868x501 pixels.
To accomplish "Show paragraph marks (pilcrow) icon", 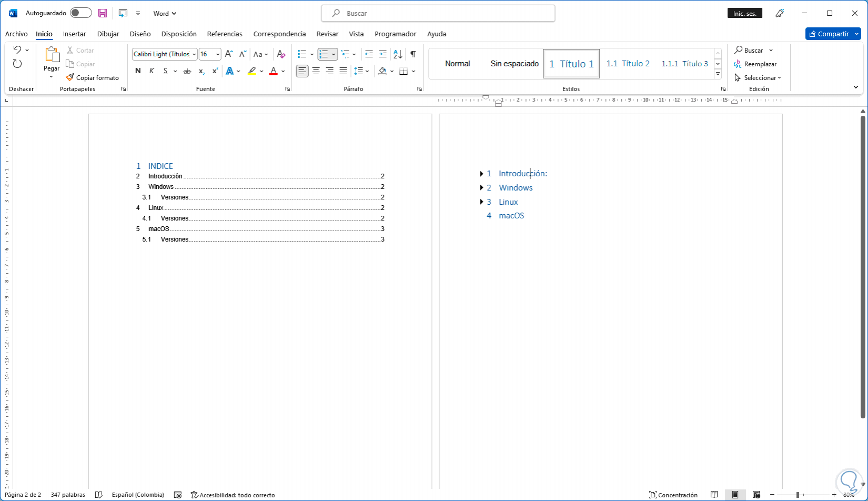I will [413, 54].
